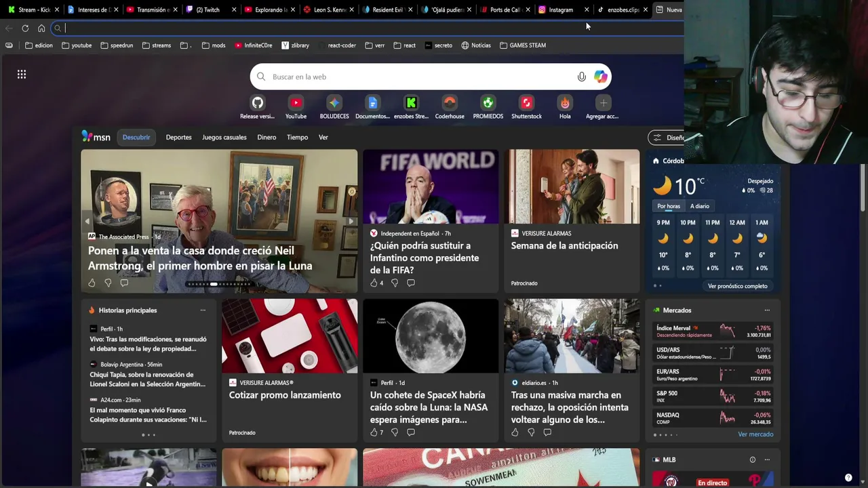The width and height of the screenshot is (868, 488).
Task: Add a new shortcut with Agregar acceso
Action: (x=603, y=107)
